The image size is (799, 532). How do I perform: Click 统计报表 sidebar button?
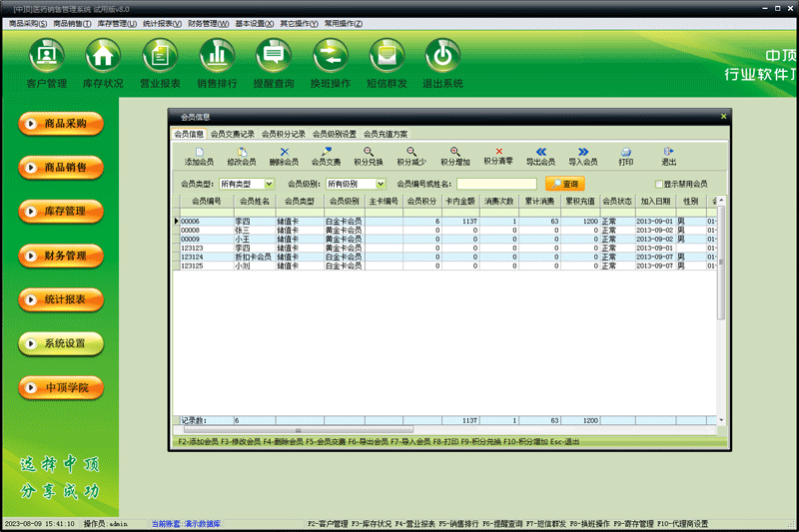tap(61, 299)
